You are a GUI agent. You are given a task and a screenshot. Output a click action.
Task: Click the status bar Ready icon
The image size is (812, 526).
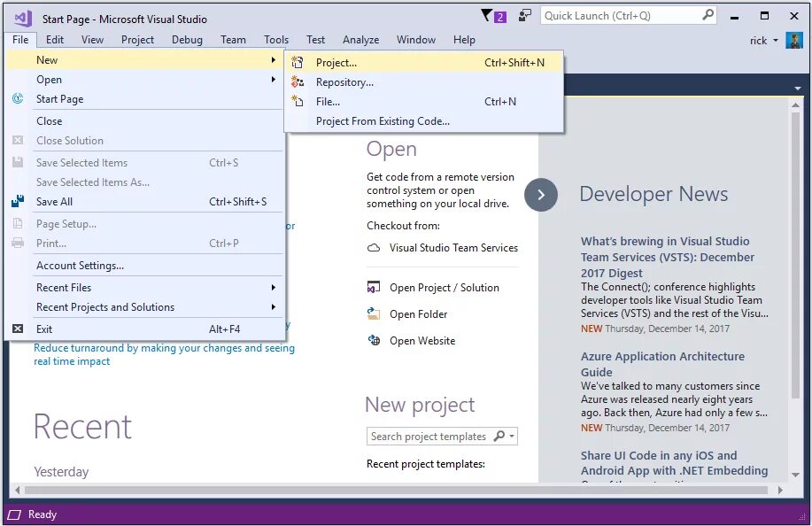(x=14, y=514)
